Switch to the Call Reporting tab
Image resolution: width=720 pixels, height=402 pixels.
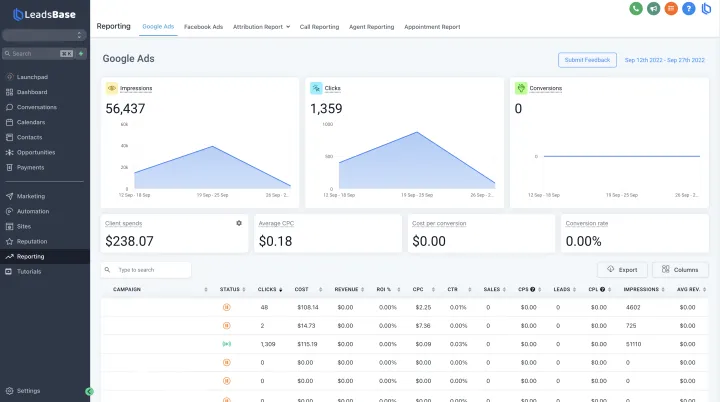coord(319,27)
